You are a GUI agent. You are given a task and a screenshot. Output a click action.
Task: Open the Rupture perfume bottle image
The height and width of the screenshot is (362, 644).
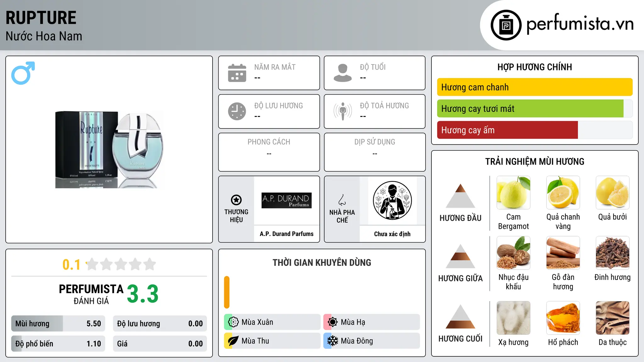point(109,150)
